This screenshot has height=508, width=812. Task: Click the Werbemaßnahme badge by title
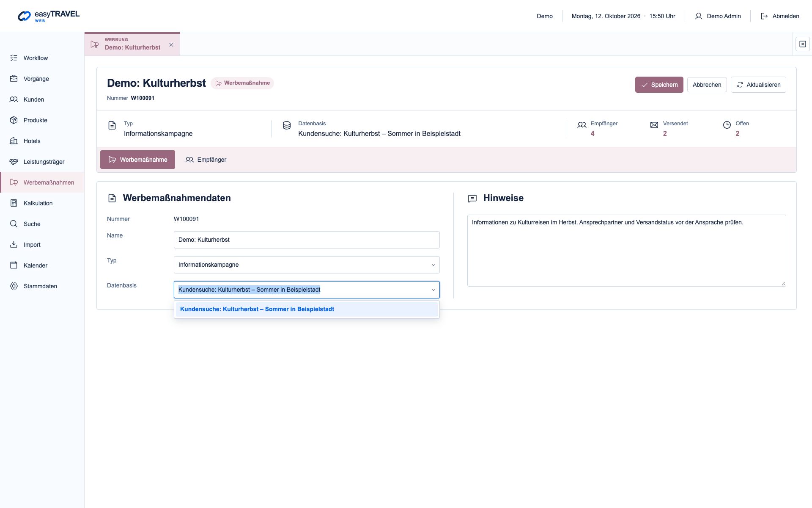click(x=242, y=83)
